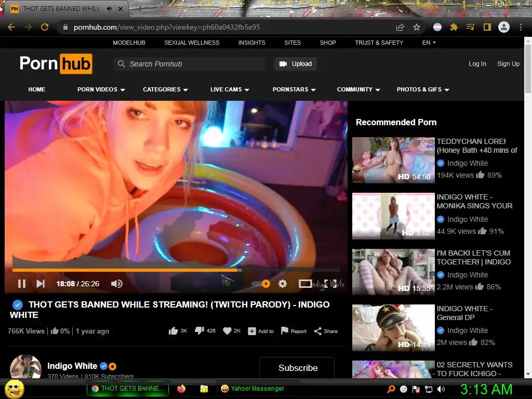
Task: Report the video via flag icon
Action: click(x=285, y=331)
